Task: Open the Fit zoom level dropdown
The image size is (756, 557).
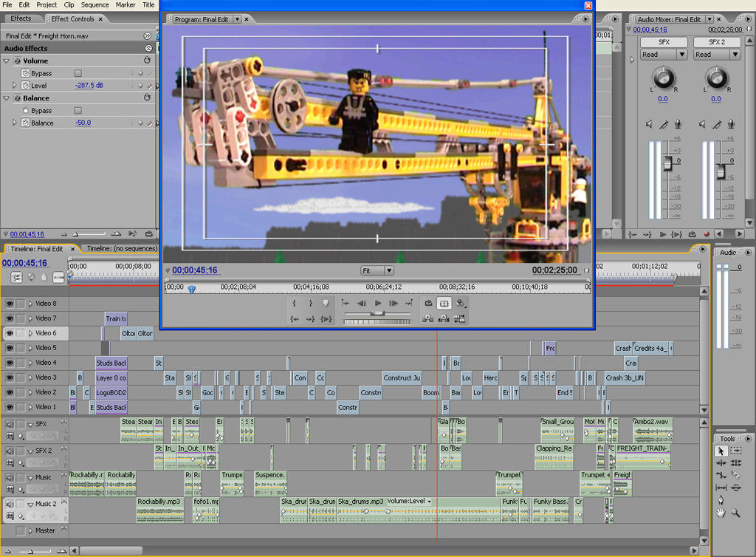Action: pos(377,270)
